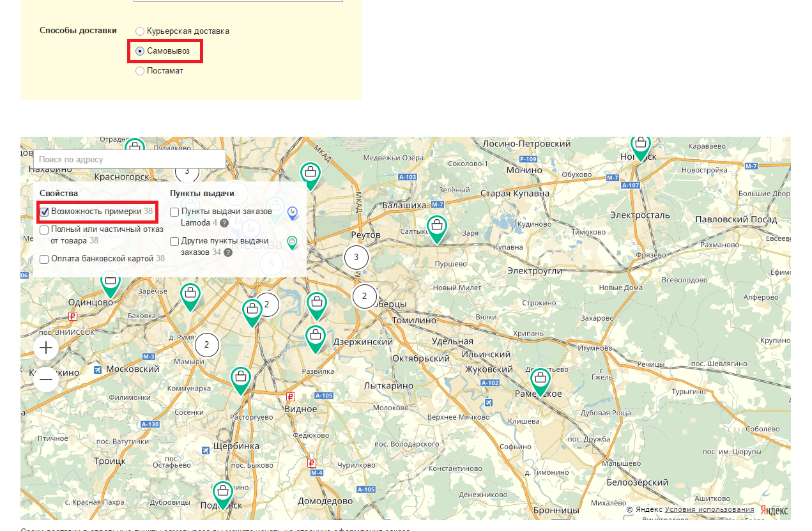
Task: Open Условия использования link
Action: 709,509
